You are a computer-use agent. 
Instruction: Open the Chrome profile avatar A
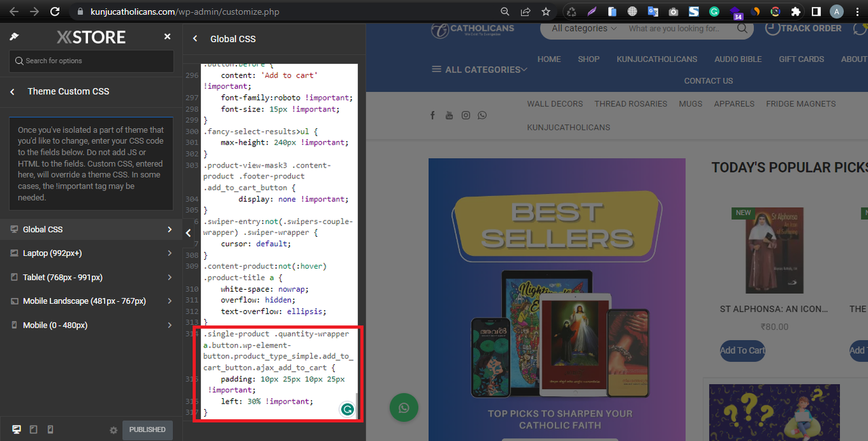[x=837, y=12]
